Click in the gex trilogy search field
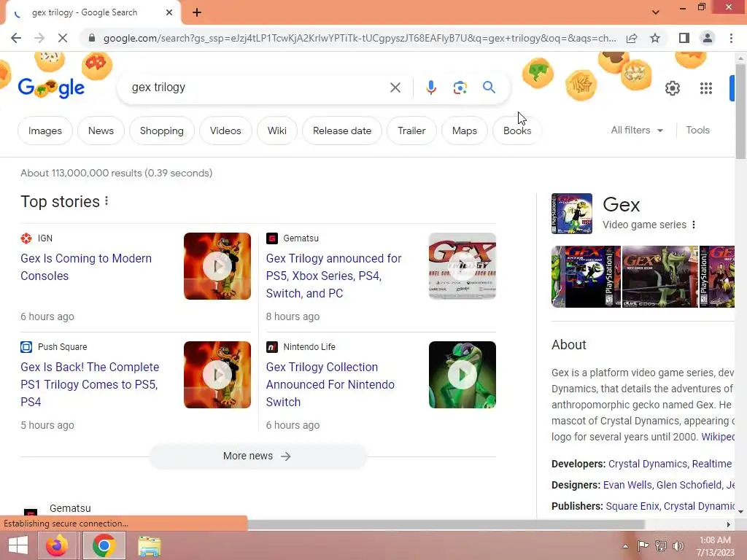The height and width of the screenshot is (560, 747). point(258,87)
